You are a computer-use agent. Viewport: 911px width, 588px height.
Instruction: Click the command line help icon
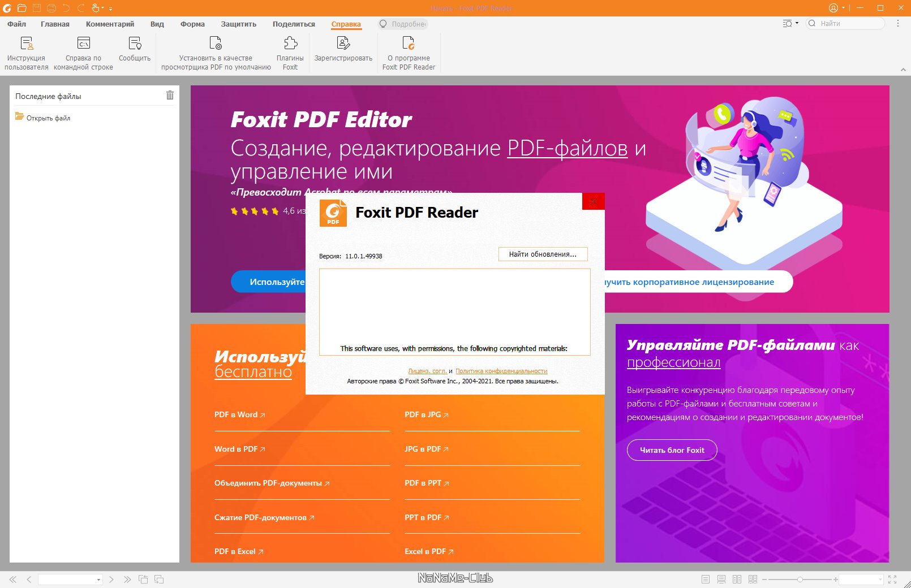(84, 44)
